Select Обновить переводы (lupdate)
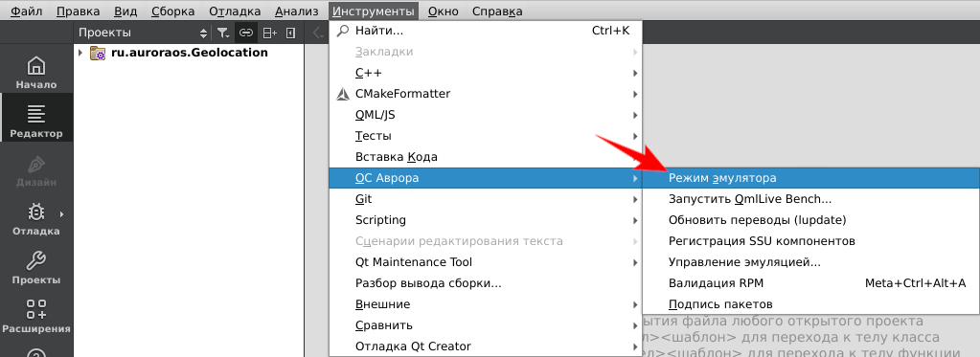 click(810, 220)
